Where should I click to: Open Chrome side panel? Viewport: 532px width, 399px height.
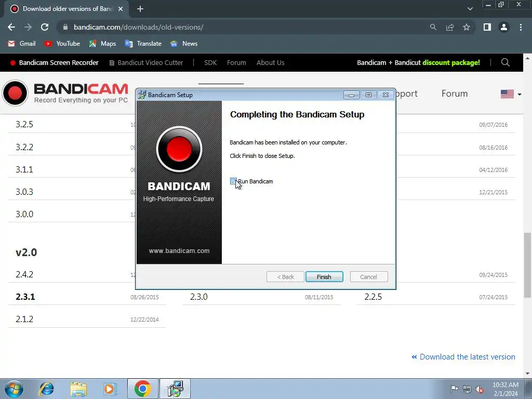(487, 27)
